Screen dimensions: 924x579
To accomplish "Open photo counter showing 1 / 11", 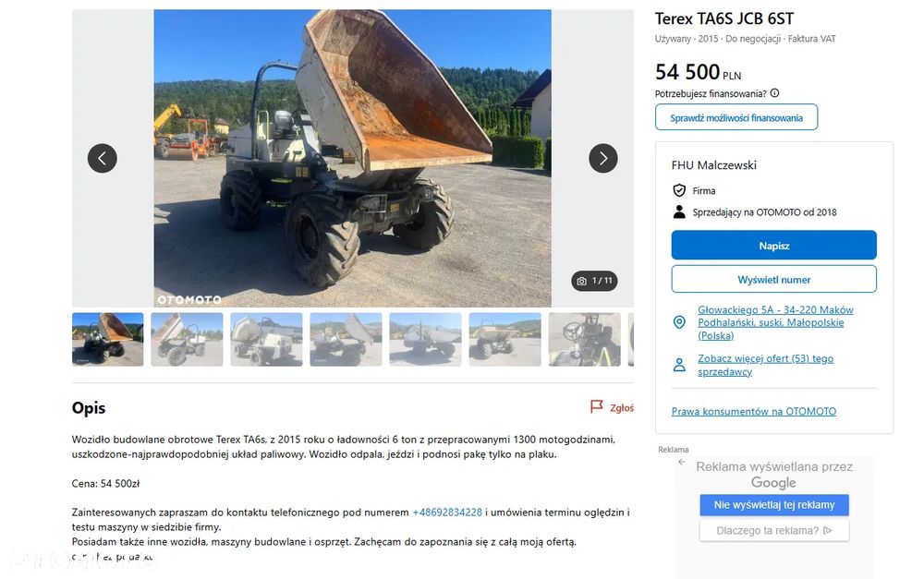I will 594,281.
